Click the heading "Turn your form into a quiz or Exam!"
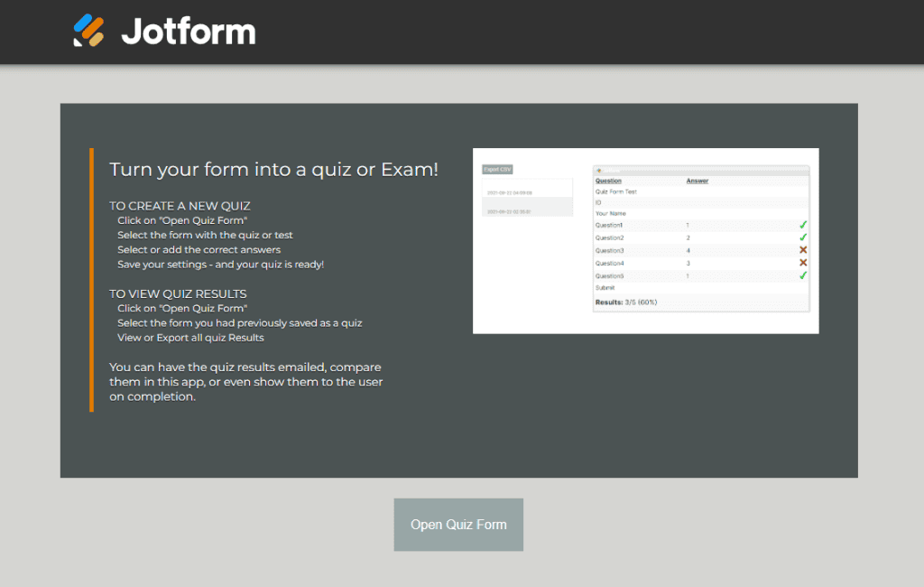 pyautogui.click(x=273, y=169)
